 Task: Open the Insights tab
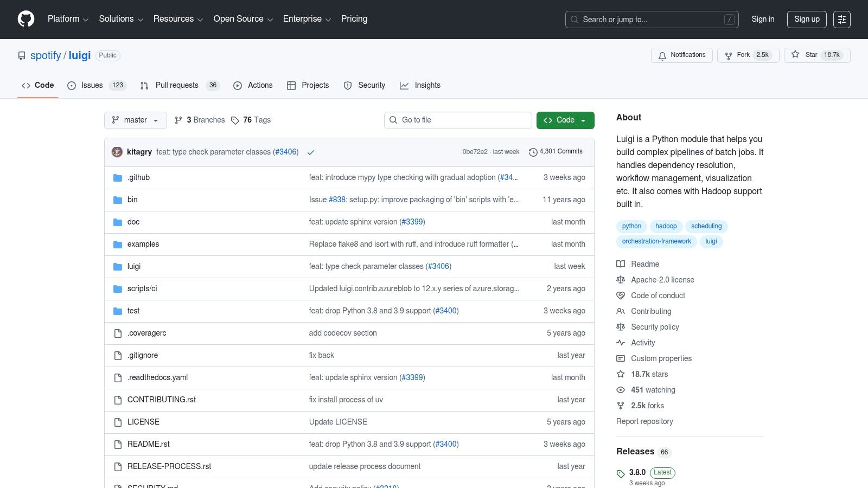(420, 85)
